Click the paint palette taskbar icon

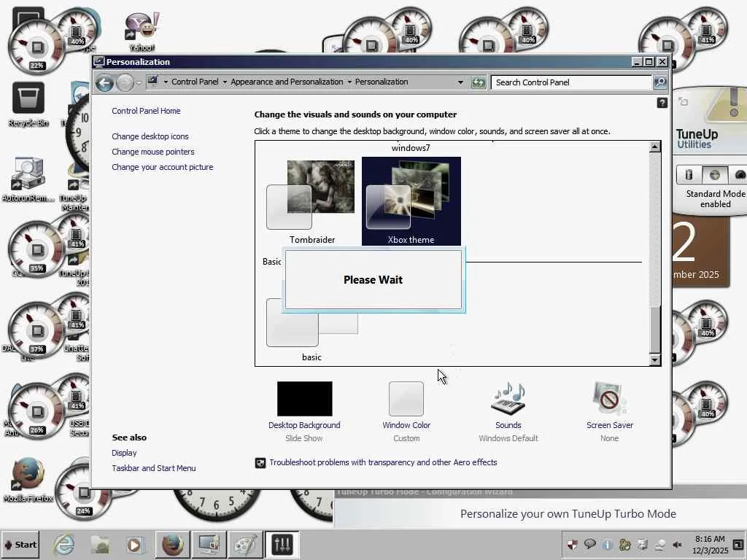pos(246,545)
